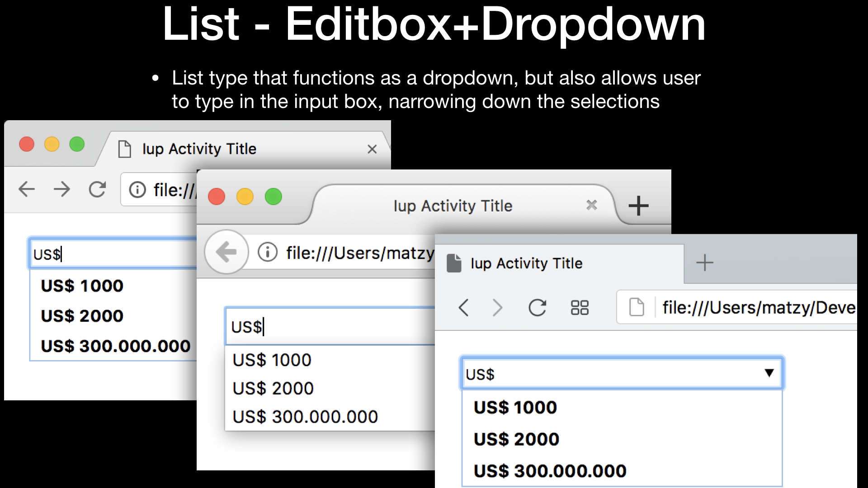This screenshot has width=868, height=488.
Task: Click Opera's forward chevron
Action: coord(497,308)
